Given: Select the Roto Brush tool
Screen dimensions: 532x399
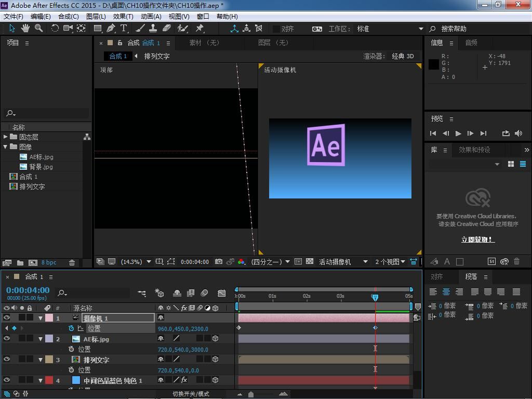Looking at the screenshot, I should pyautogui.click(x=182, y=28).
